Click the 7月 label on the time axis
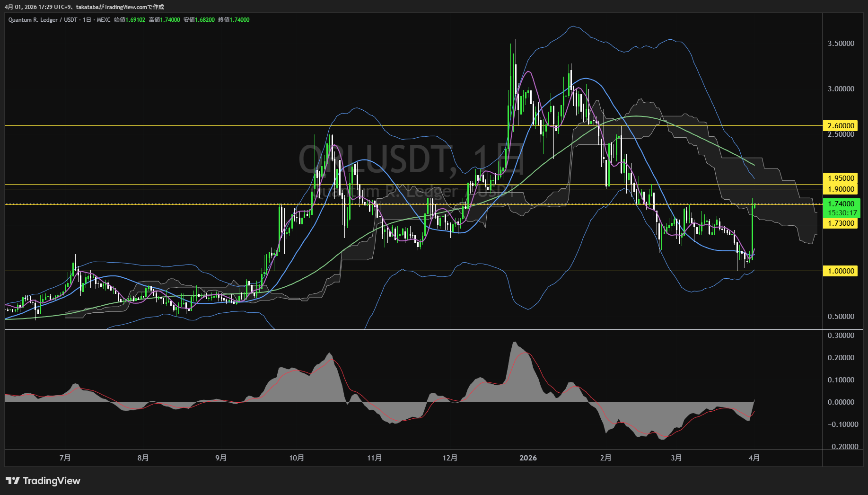The image size is (868, 495). click(65, 458)
